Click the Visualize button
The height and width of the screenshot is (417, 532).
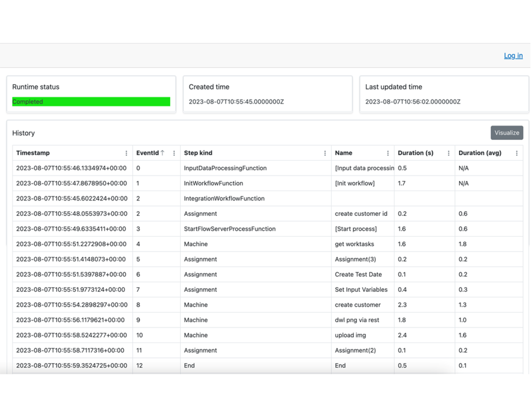pyautogui.click(x=507, y=133)
